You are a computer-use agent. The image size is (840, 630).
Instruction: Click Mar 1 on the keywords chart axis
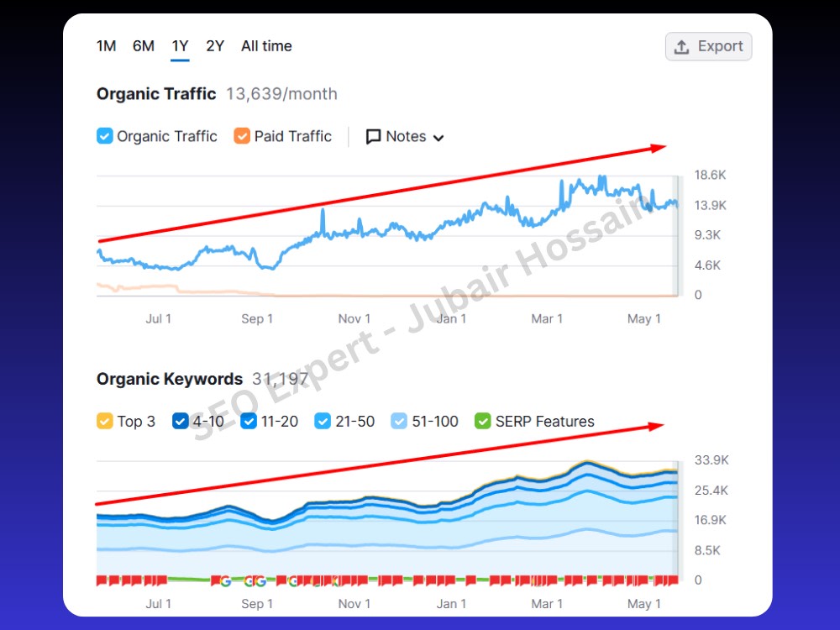pos(547,604)
